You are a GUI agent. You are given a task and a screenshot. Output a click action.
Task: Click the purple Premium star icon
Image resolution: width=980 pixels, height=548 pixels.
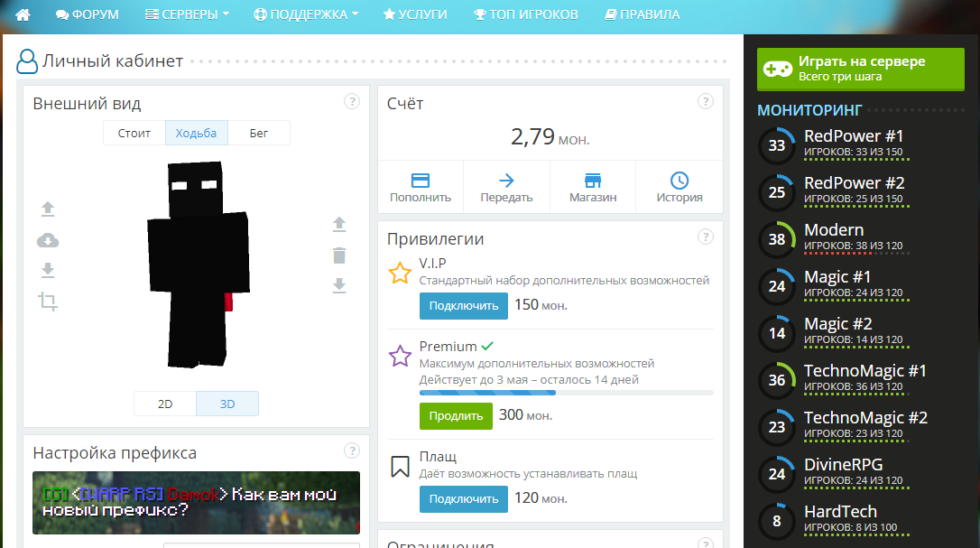click(400, 356)
